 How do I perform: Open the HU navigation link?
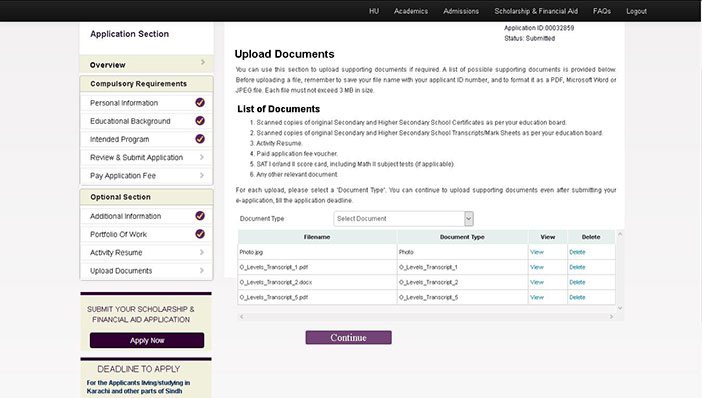[x=374, y=11]
